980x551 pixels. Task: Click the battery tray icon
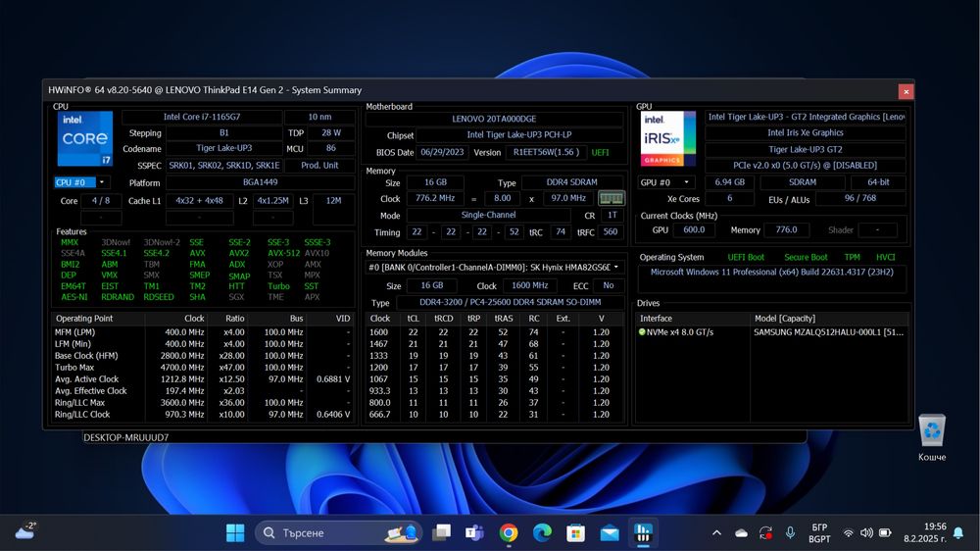point(885,533)
